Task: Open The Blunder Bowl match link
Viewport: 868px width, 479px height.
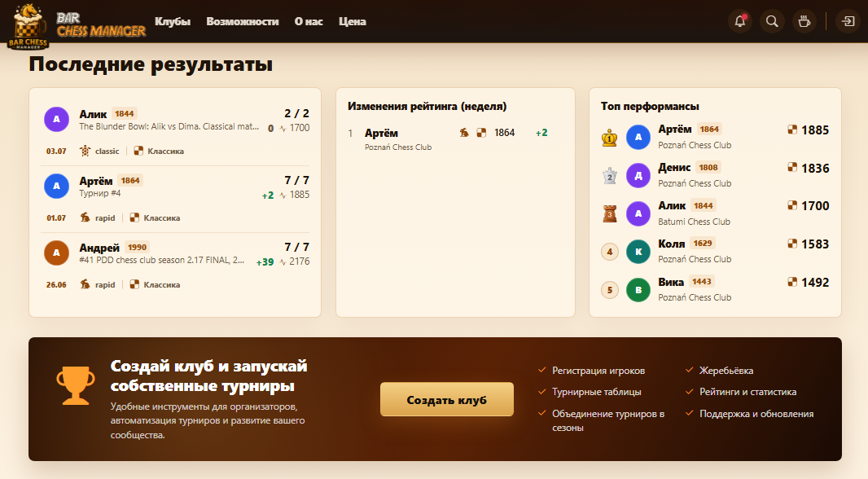Action: [169, 126]
